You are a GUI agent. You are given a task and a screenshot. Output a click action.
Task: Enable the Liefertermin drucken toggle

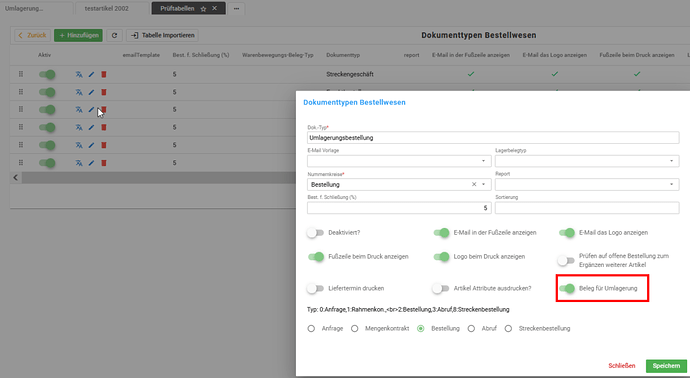[315, 289]
